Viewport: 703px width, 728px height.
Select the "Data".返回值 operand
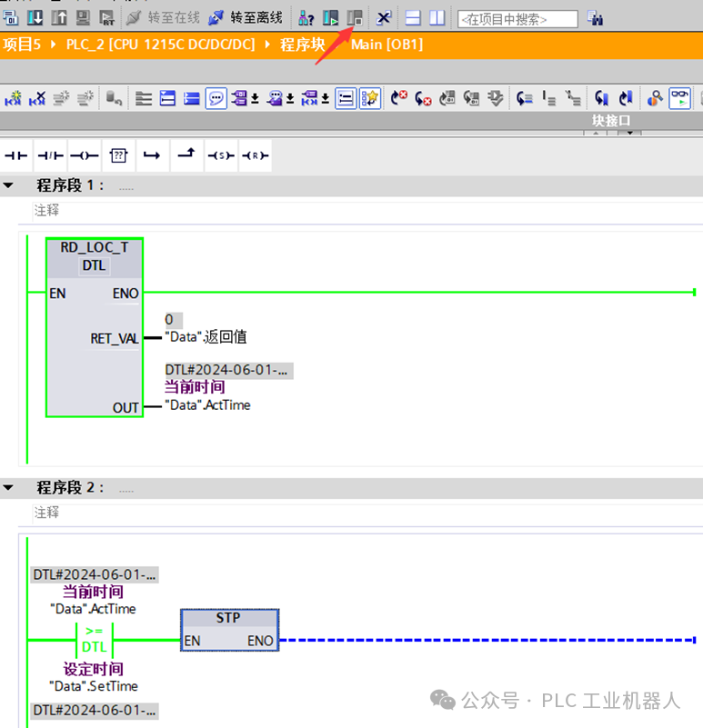point(206,337)
